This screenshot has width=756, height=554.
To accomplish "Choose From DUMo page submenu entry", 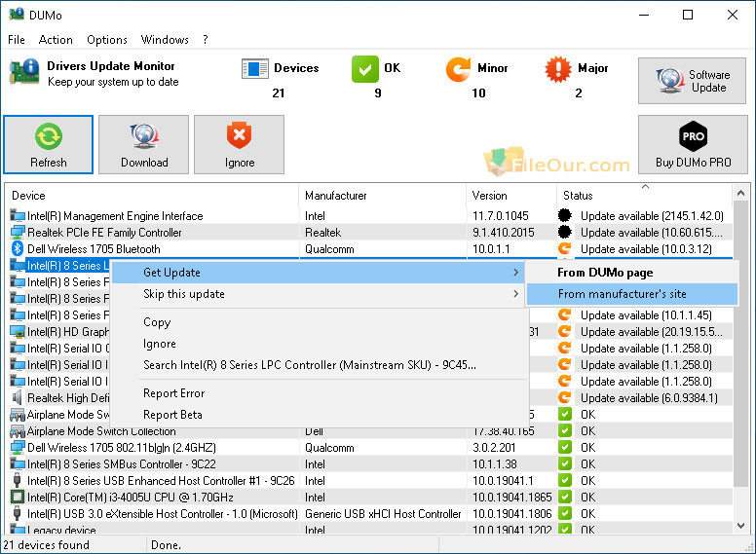I will 632,273.
